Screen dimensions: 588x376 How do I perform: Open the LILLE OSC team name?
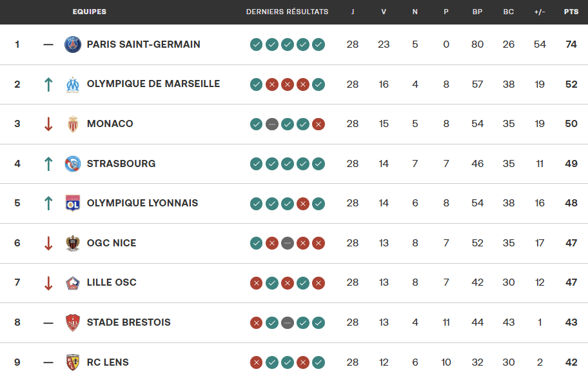click(112, 282)
